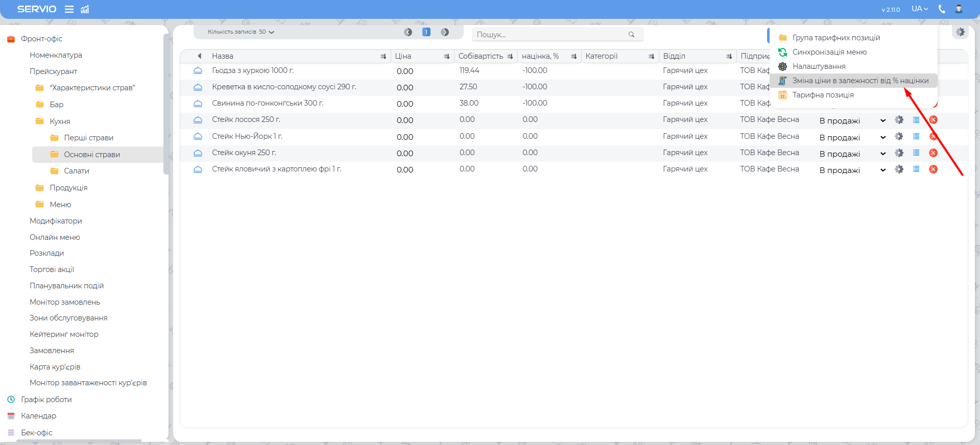Click the settings gear icon above table
Image resolution: width=980 pixels, height=445 pixels.
pyautogui.click(x=960, y=32)
